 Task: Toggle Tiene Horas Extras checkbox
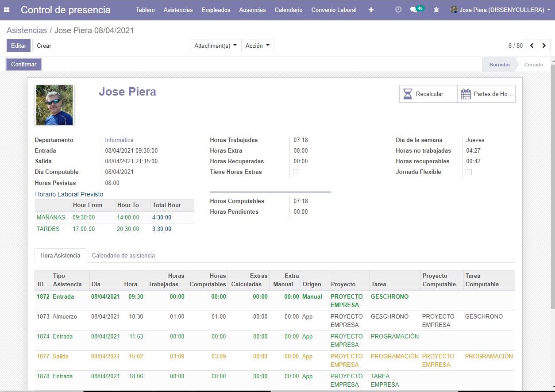296,172
